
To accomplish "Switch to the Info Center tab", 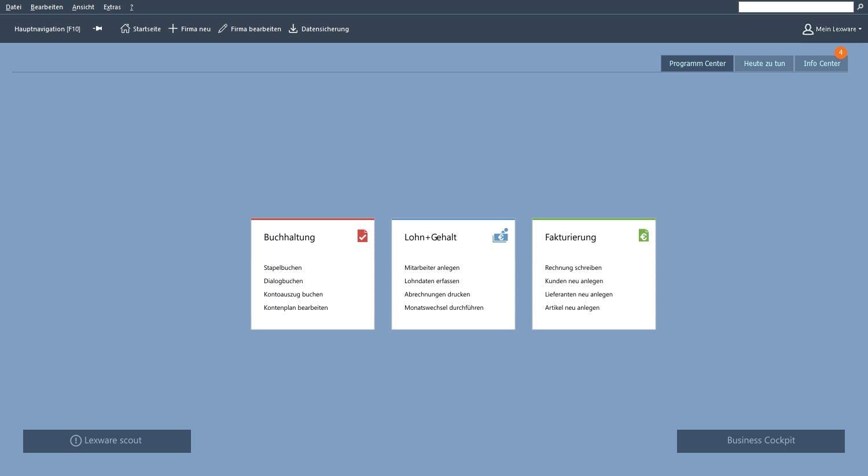I will point(821,64).
